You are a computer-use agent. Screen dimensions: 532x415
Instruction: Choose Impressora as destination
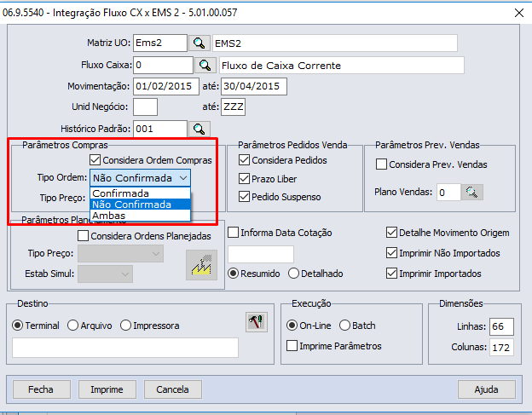point(125,326)
